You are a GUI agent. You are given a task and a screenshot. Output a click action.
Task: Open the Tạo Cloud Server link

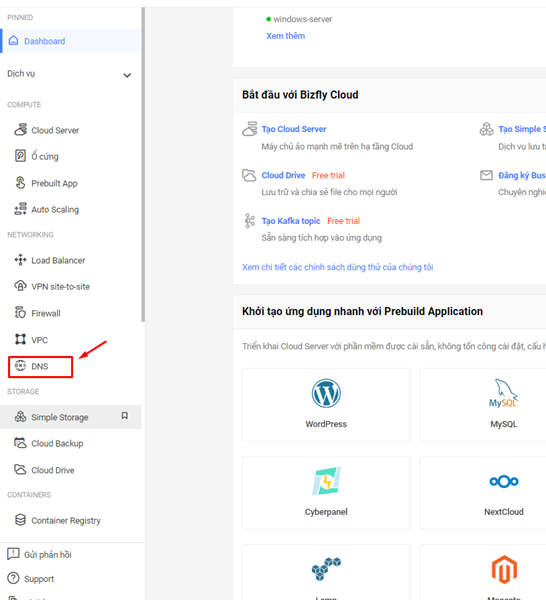[x=294, y=129]
